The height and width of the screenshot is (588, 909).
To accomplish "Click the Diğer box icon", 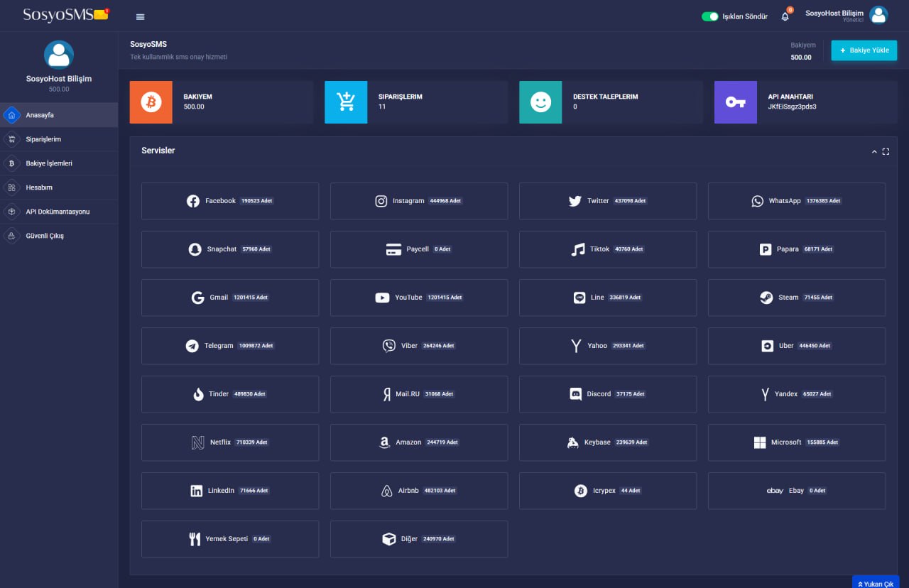I will tap(389, 539).
